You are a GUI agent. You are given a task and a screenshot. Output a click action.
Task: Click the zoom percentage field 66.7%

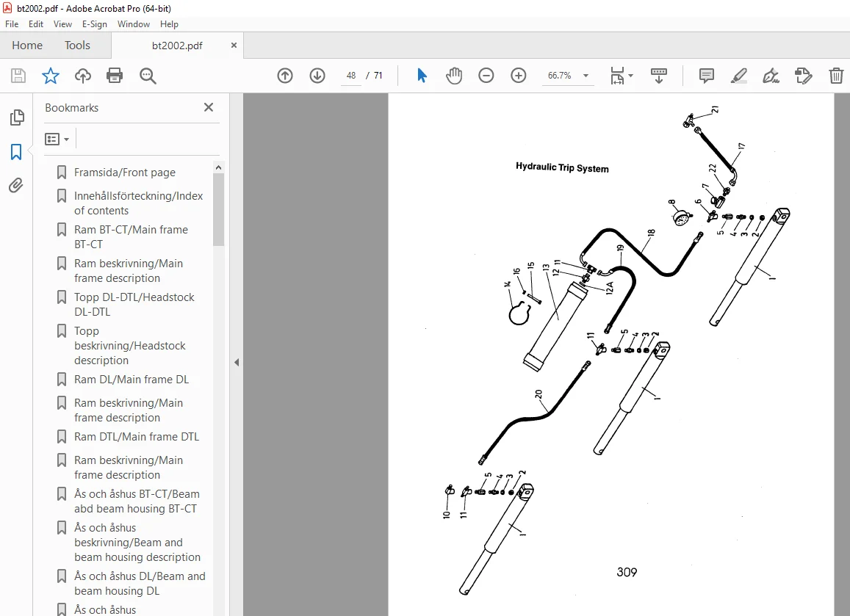click(559, 76)
